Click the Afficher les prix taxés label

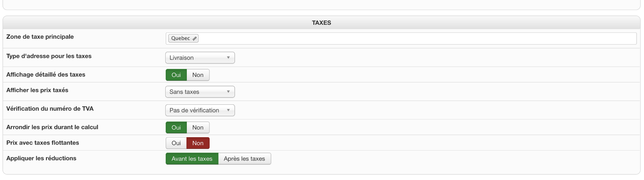pyautogui.click(x=37, y=90)
